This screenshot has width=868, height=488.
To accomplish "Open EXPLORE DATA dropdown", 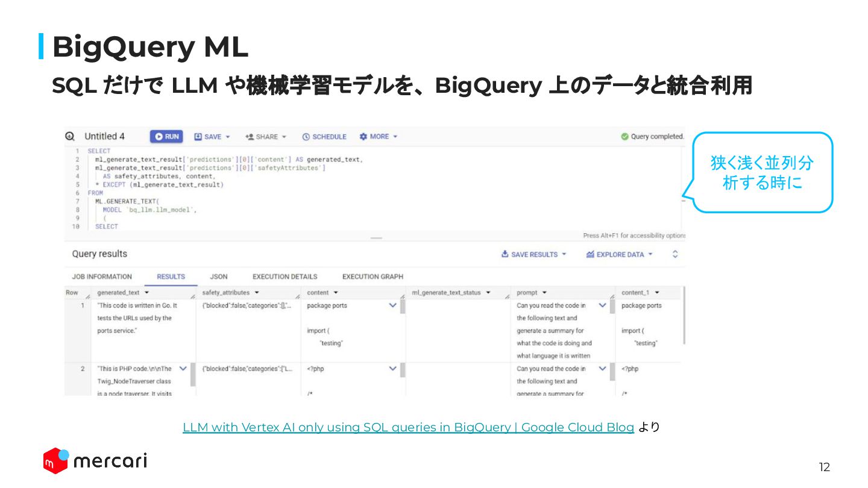I will (620, 254).
